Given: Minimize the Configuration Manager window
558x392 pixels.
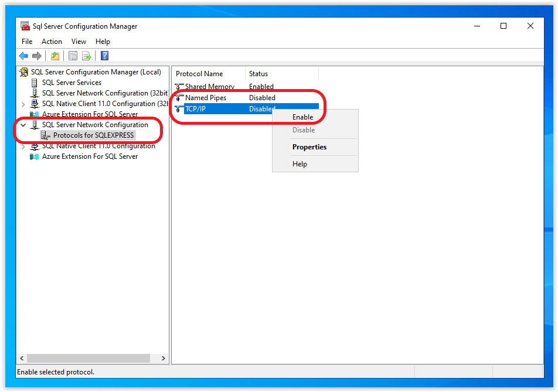Looking at the screenshot, I should coord(477,26).
